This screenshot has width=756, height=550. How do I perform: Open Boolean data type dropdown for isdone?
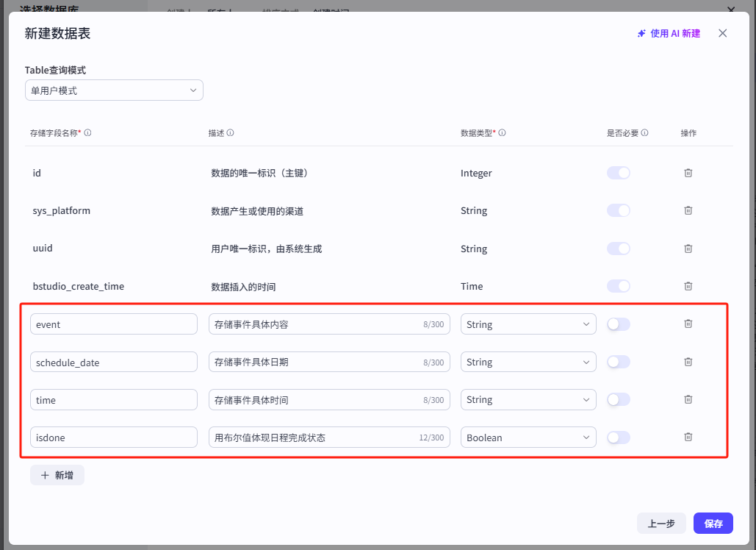pyautogui.click(x=528, y=438)
